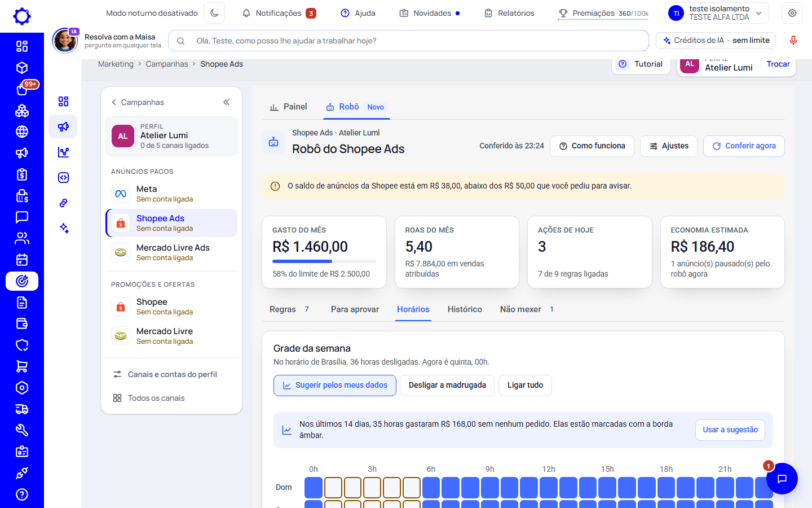Toggle the Dom 6h hour cell
The height and width of the screenshot is (508, 812).
[x=431, y=488]
